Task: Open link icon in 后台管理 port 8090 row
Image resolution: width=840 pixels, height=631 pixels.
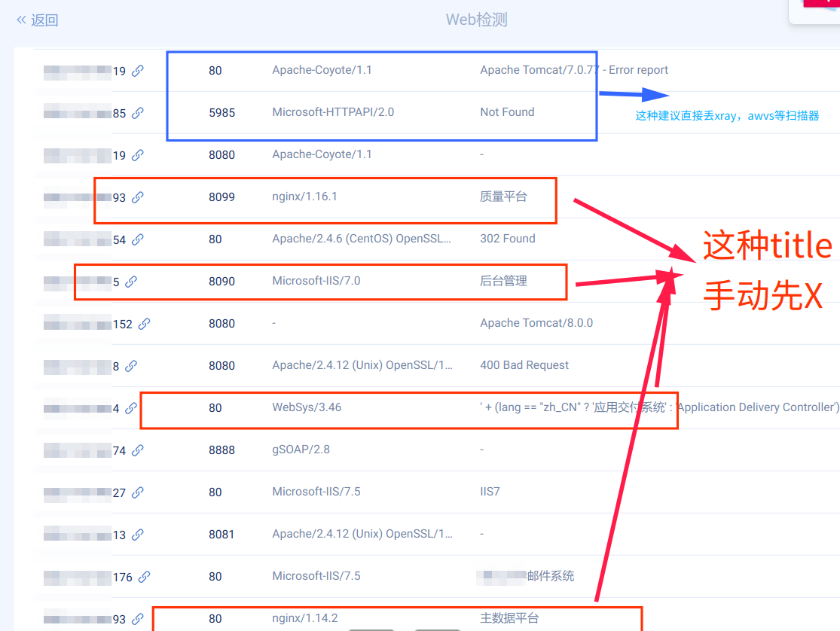Action: coord(131,282)
